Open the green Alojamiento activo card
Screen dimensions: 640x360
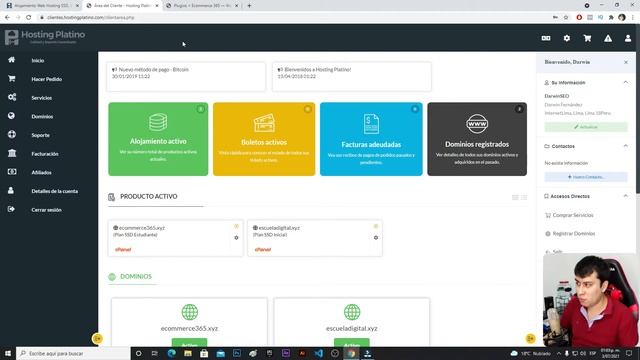(158, 139)
